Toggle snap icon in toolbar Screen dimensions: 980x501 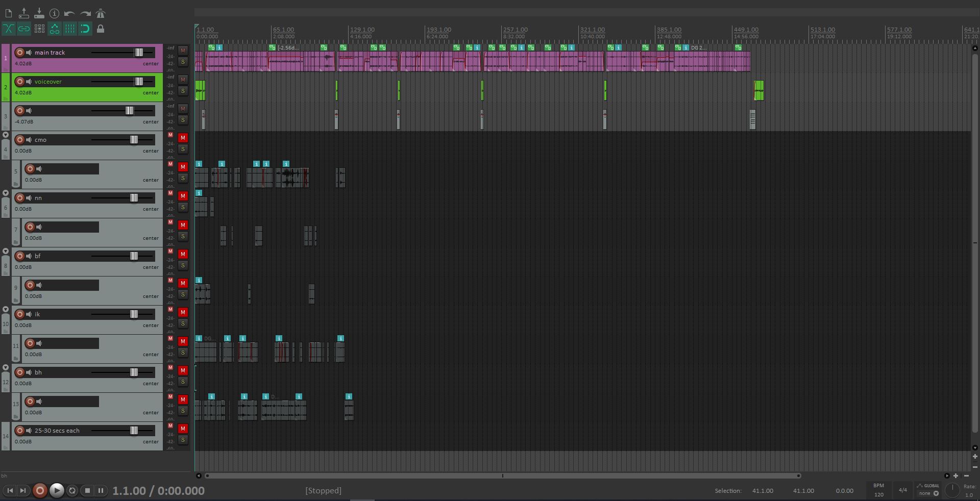85,29
